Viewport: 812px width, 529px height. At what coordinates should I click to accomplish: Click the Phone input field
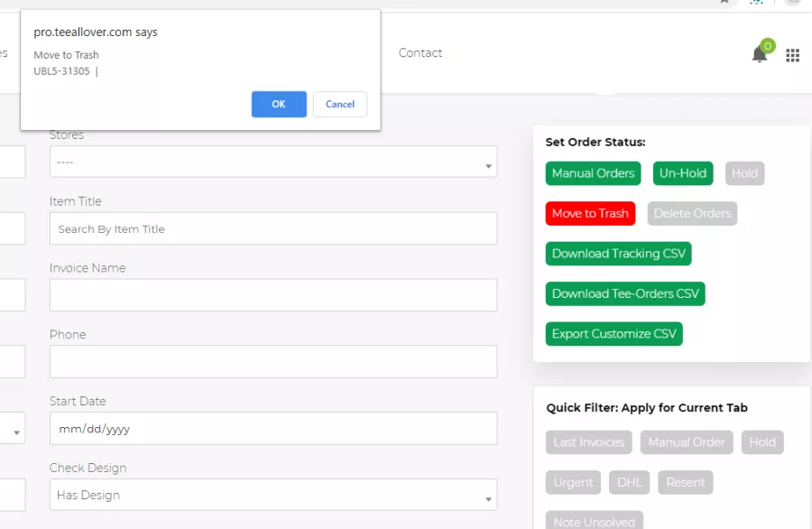click(x=272, y=362)
